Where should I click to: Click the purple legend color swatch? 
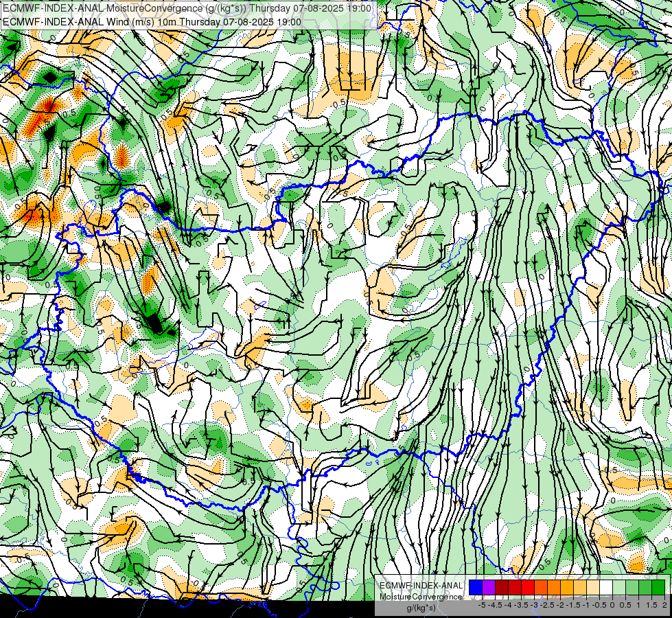tap(489, 587)
